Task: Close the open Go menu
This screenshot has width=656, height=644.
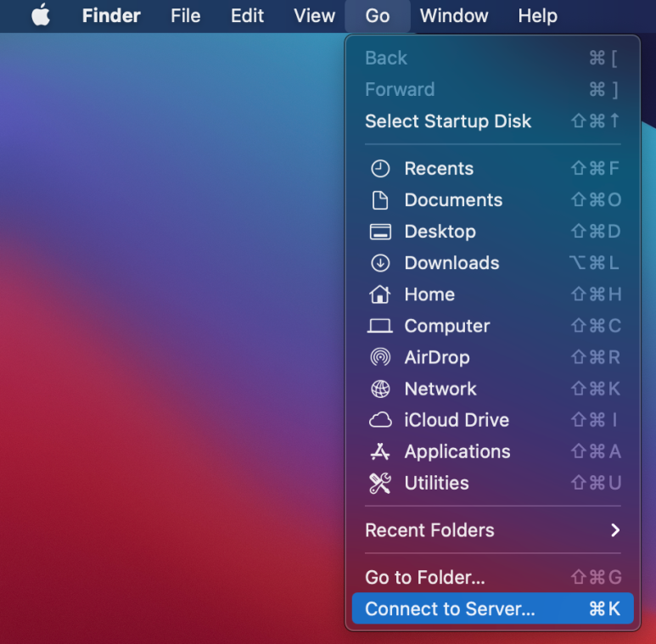Action: coord(378,16)
